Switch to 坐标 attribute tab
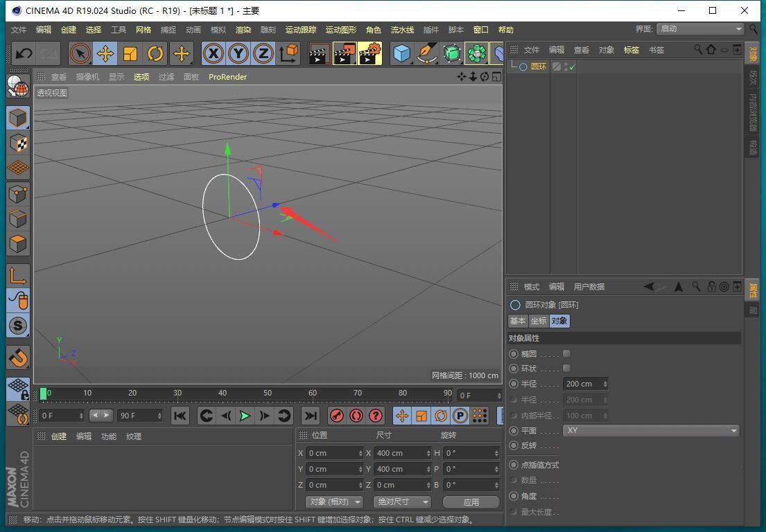766x532 pixels. coord(539,321)
